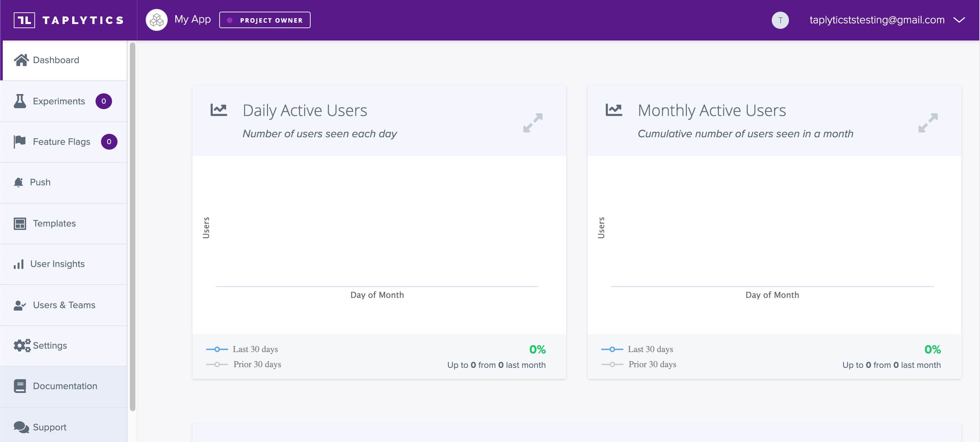This screenshot has width=980, height=442.
Task: Open the account dropdown chevron
Action: [x=959, y=20]
